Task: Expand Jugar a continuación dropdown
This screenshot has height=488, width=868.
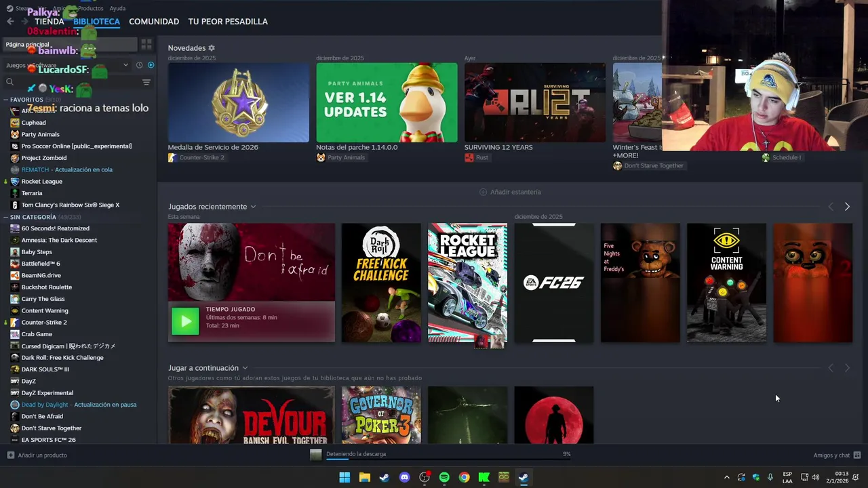Action: click(245, 368)
